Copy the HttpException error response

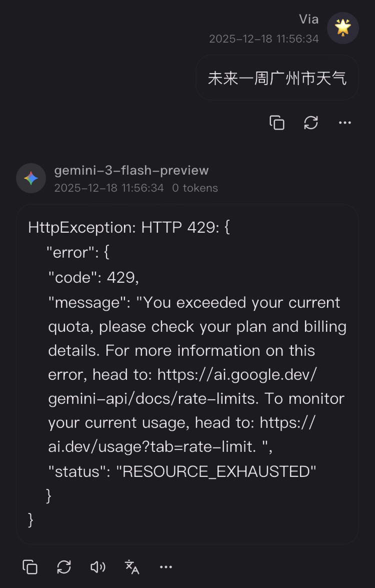coord(30,566)
